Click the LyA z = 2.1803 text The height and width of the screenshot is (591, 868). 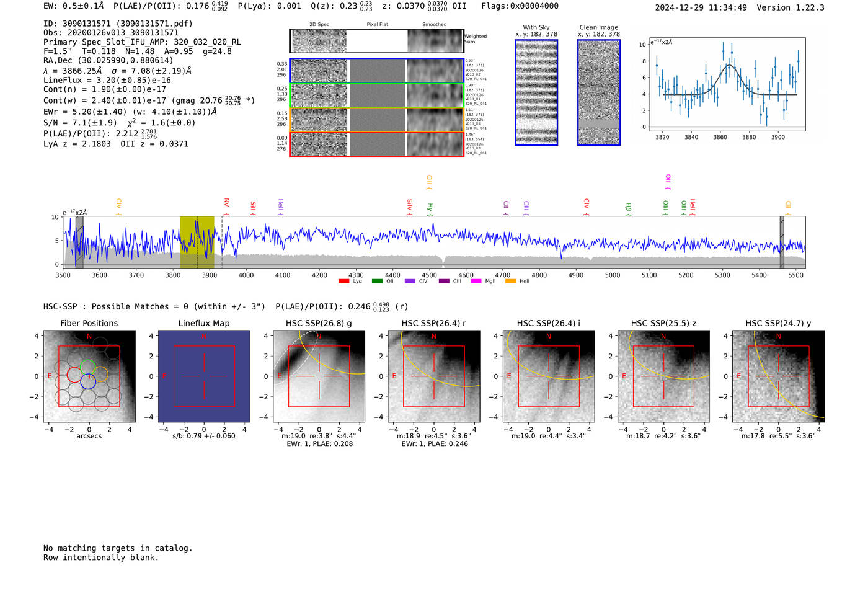pyautogui.click(x=77, y=144)
